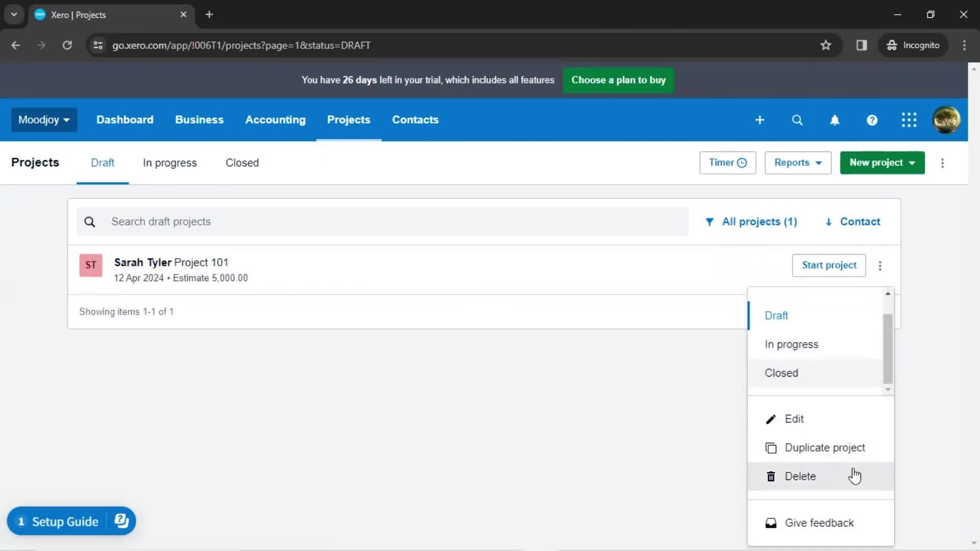Open the browser side panel icon
Screen dimensions: 980x551
(862, 45)
